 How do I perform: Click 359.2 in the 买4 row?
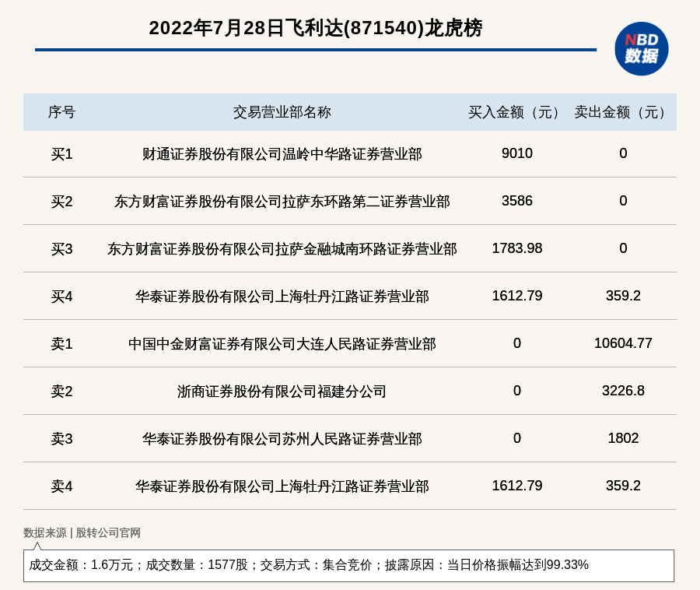[623, 296]
